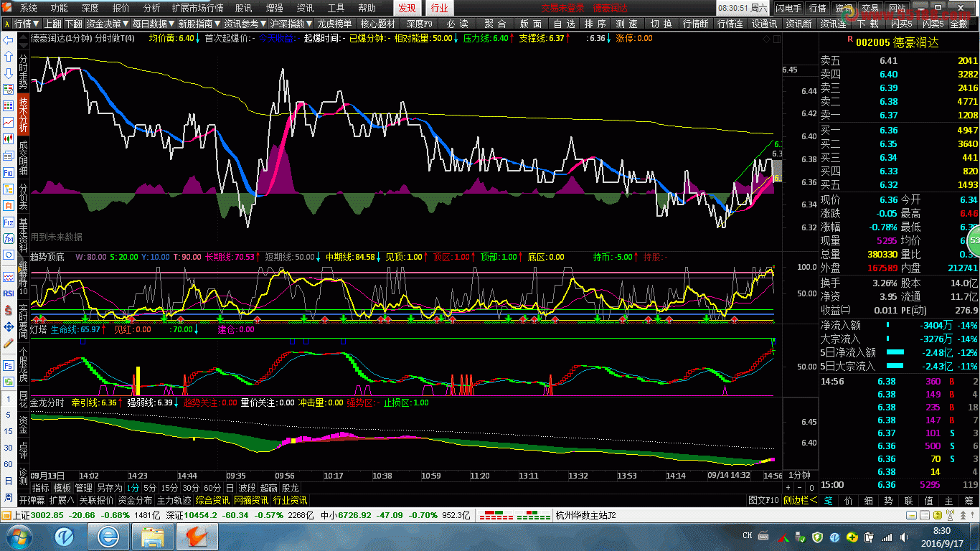
Task: Open Windows Start button
Action: (19, 537)
